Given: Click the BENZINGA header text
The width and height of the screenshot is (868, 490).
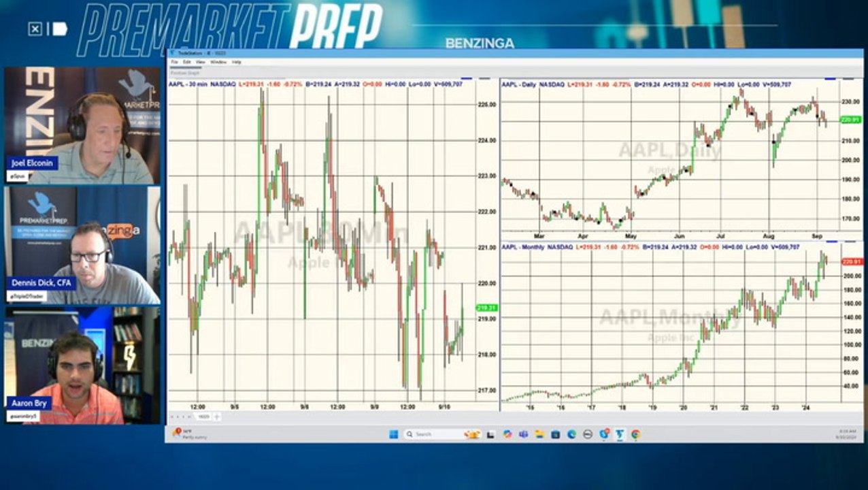Looking at the screenshot, I should 480,43.
